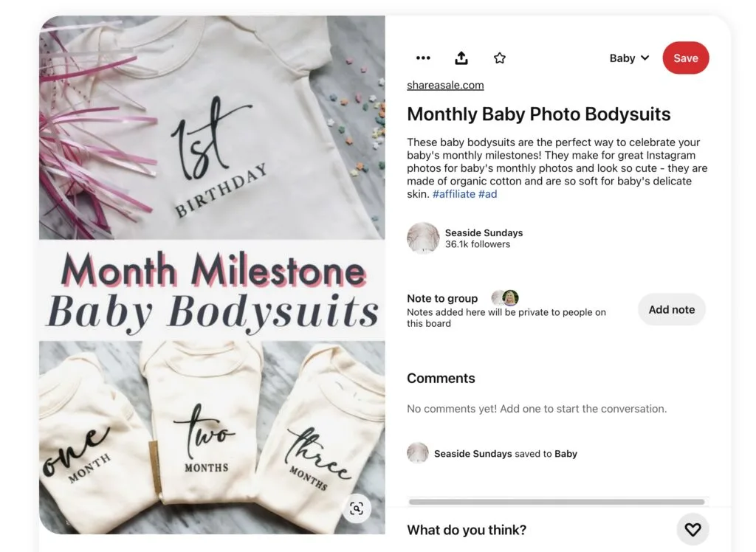This screenshot has height=552, width=756.
Task: Open the three-dot more options menu
Action: (423, 58)
